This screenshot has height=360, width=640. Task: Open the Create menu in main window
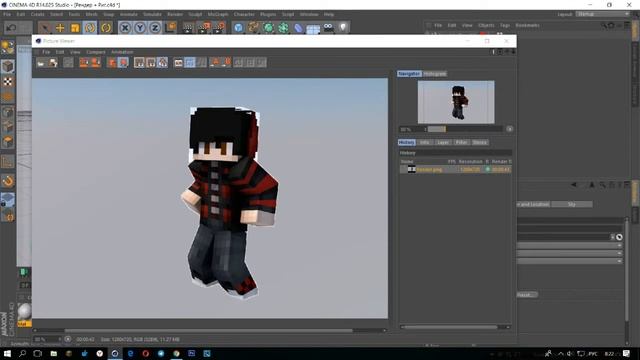pyautogui.click(x=38, y=14)
